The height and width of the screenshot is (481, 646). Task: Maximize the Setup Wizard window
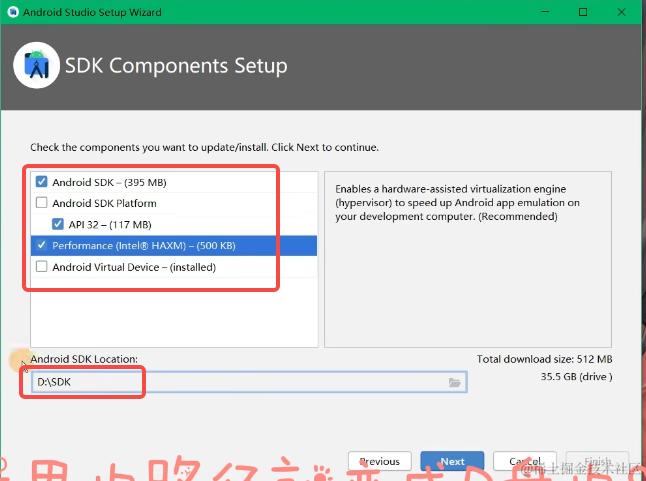tap(583, 12)
